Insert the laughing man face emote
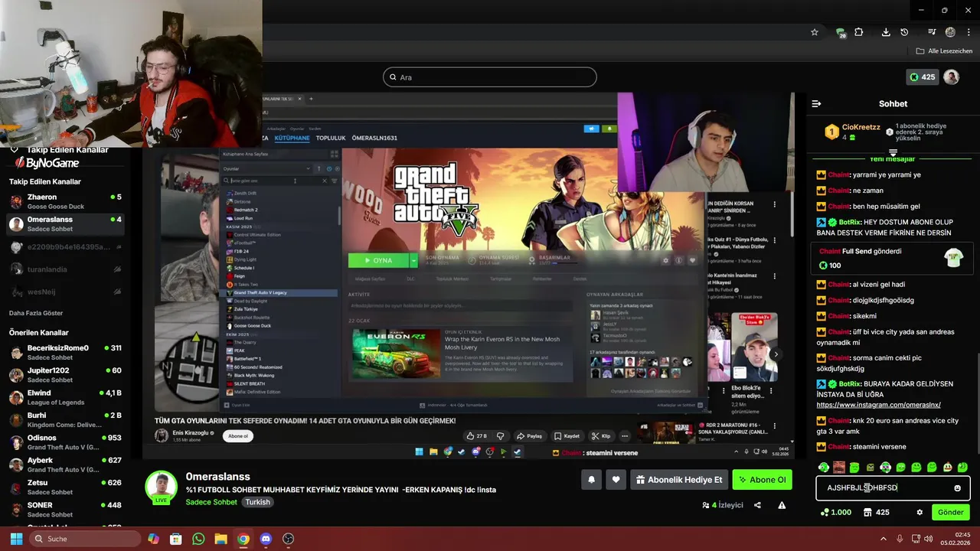980x551 pixels. (x=839, y=467)
